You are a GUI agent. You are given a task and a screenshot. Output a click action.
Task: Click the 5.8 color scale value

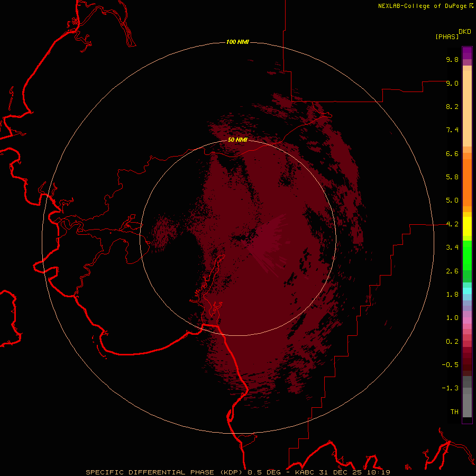point(452,177)
